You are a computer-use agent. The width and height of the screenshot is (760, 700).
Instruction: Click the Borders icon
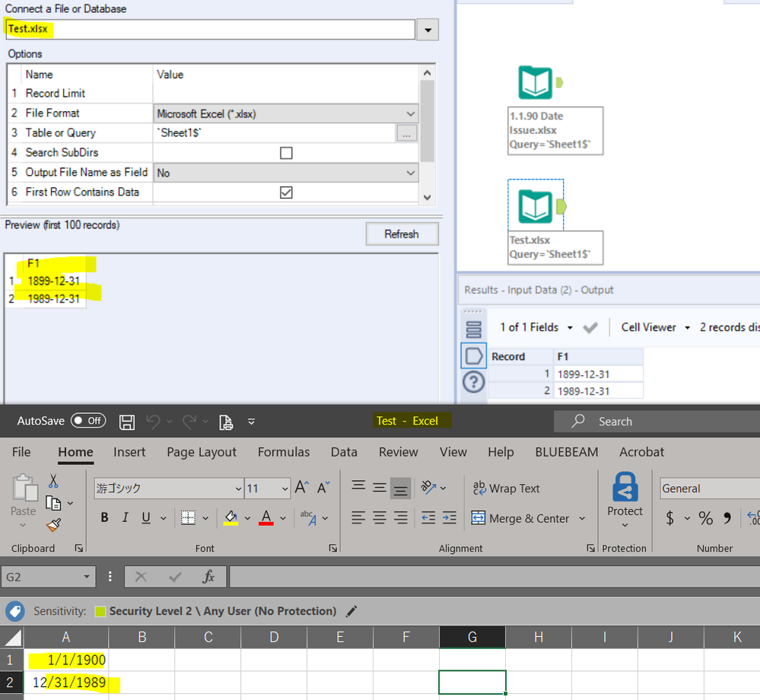[x=188, y=517]
